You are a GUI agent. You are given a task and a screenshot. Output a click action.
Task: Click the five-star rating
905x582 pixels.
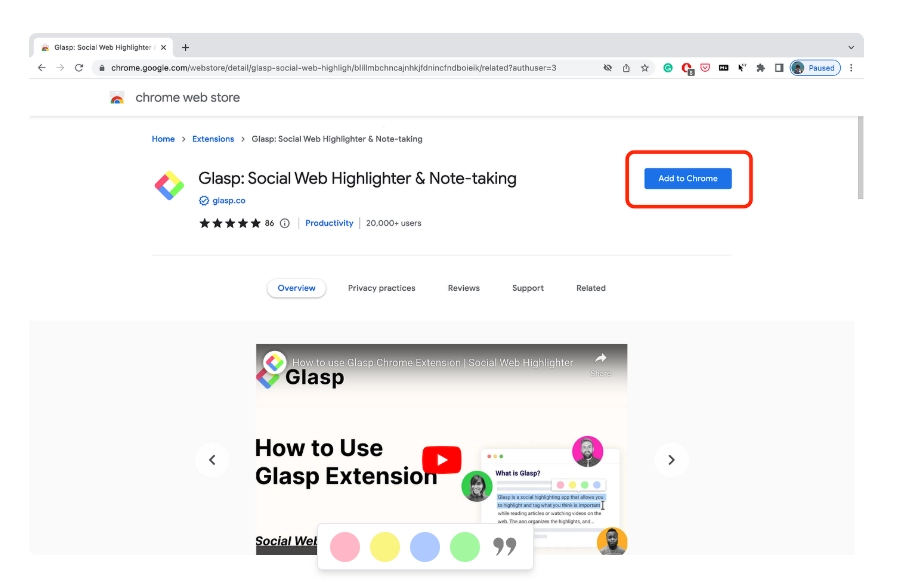[x=230, y=223]
